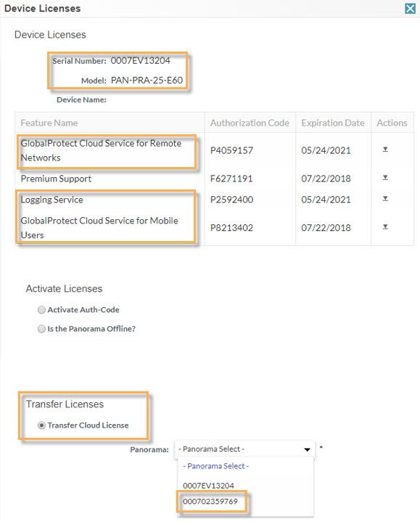The height and width of the screenshot is (522, 420).
Task: Click download icon in Premium Support row
Action: click(x=385, y=178)
